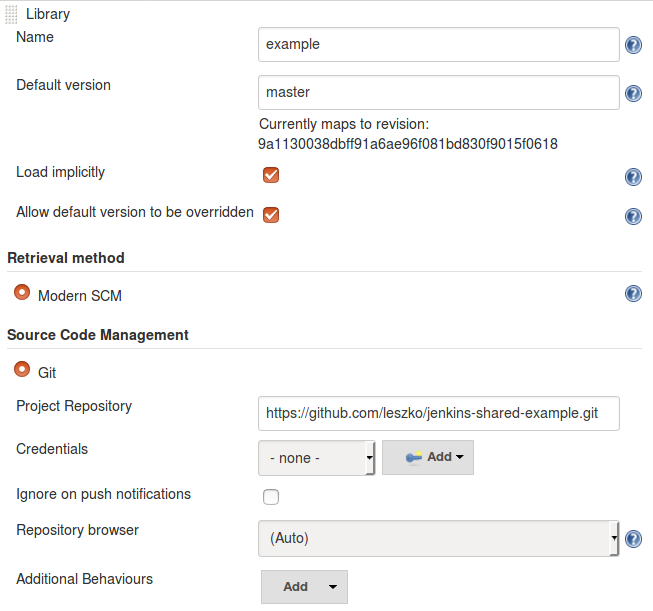653x611 pixels.
Task: Click the Add arrow next to Credentials
Action: [460, 457]
